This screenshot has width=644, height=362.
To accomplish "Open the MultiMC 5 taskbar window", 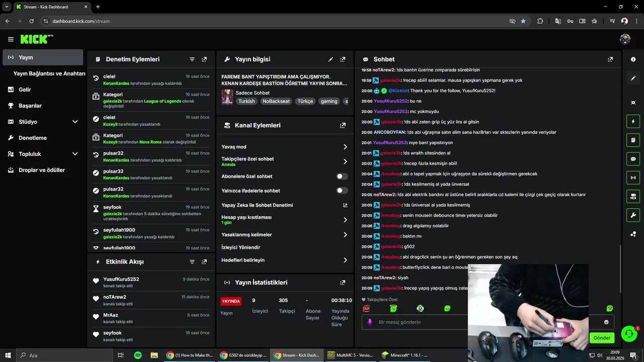I will (351, 355).
